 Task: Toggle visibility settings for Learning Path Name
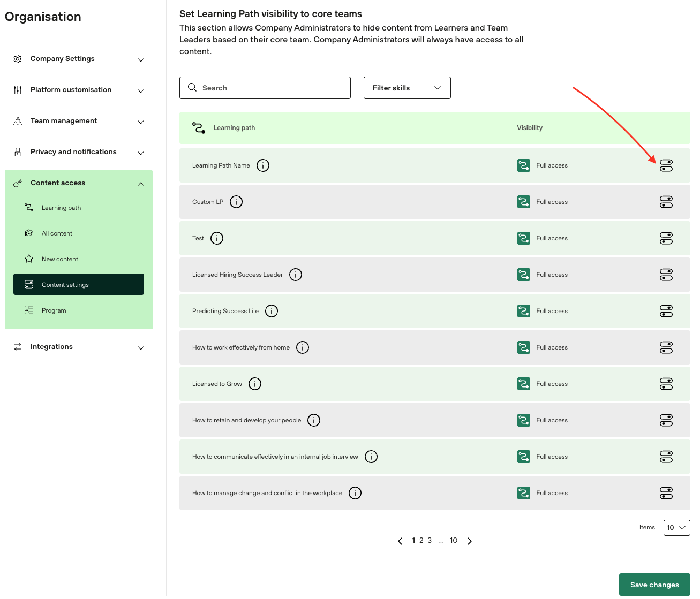tap(666, 165)
